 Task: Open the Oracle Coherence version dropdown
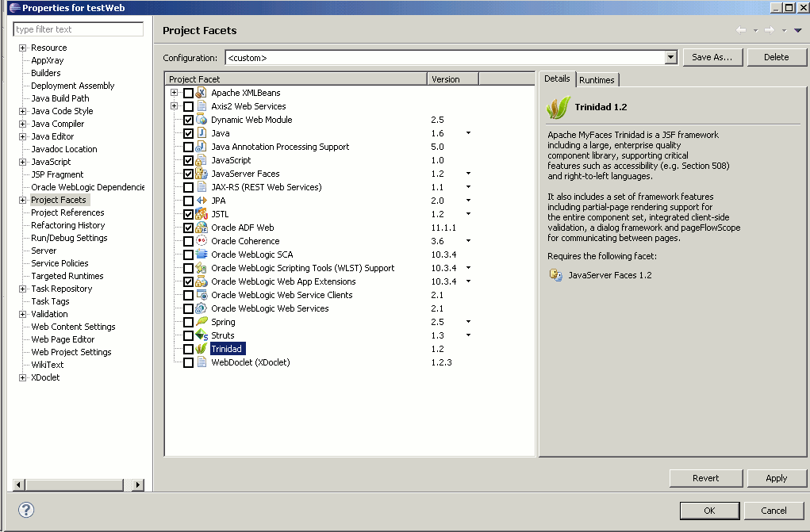coord(468,241)
